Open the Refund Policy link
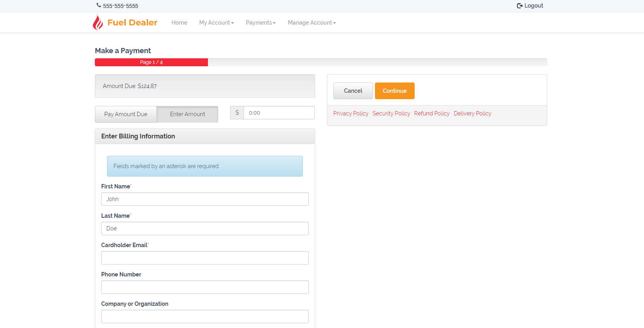 [x=432, y=113]
